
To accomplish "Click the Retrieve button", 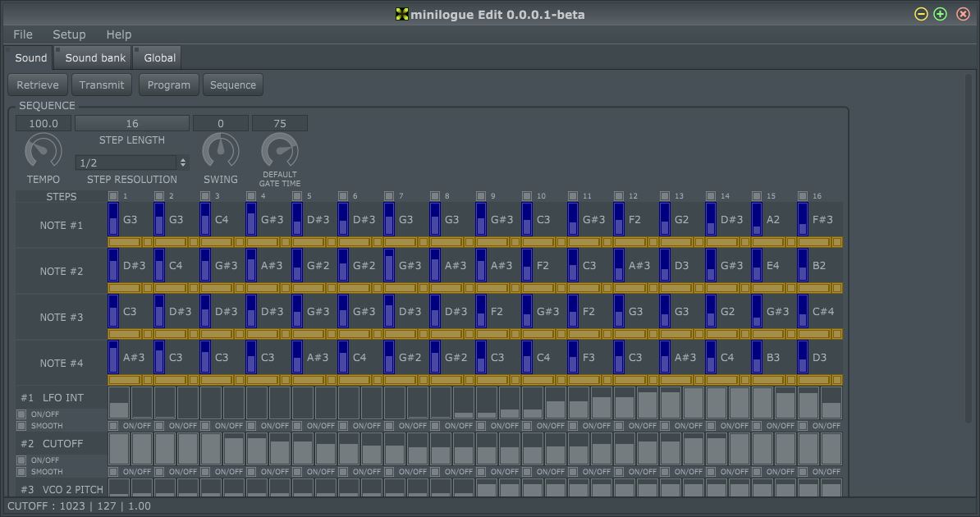I will [38, 85].
